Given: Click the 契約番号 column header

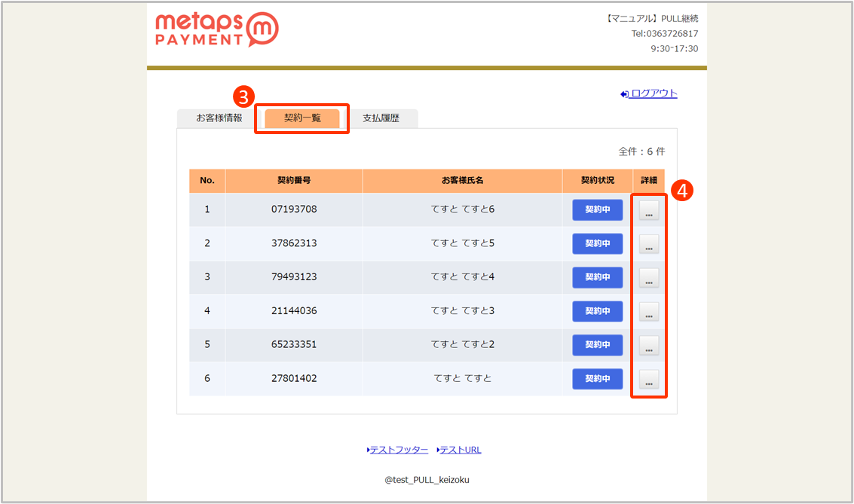Looking at the screenshot, I should [x=293, y=181].
